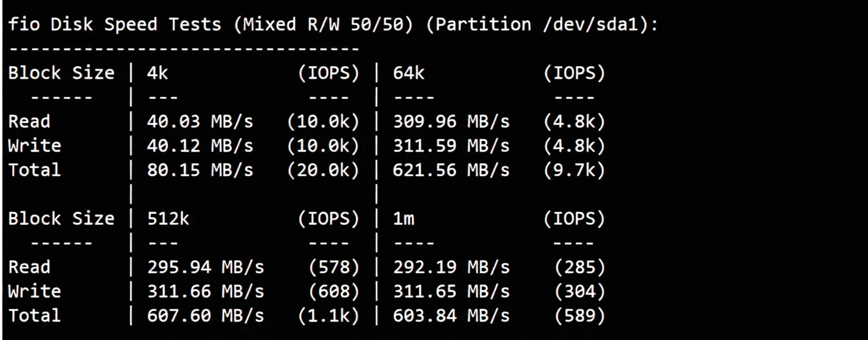The image size is (868, 340).
Task: Click the 292.19 MB/s read speed
Action: pos(451,267)
